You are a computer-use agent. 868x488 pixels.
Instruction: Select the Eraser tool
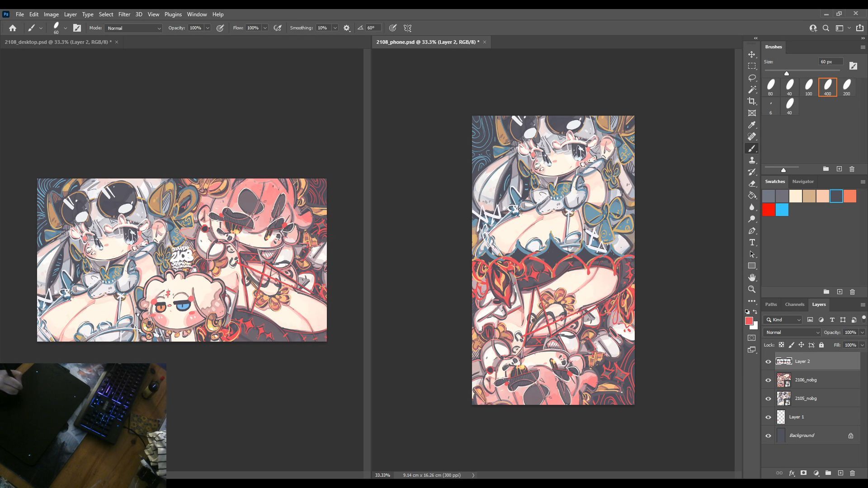(x=752, y=183)
